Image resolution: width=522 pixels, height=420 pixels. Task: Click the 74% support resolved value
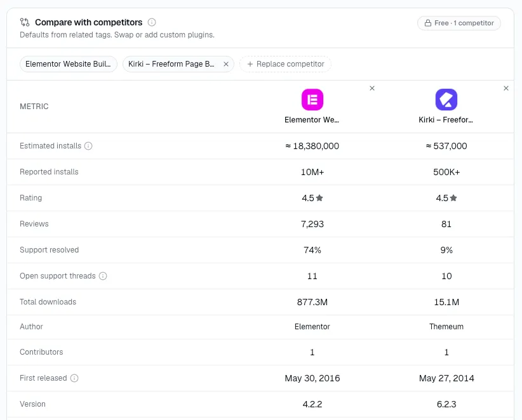click(312, 250)
